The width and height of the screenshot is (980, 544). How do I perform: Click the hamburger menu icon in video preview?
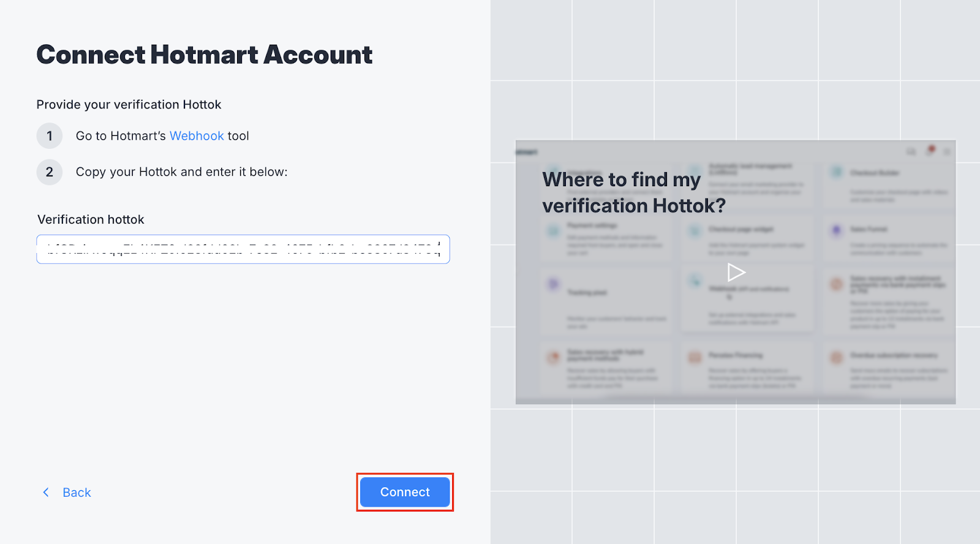(x=947, y=151)
